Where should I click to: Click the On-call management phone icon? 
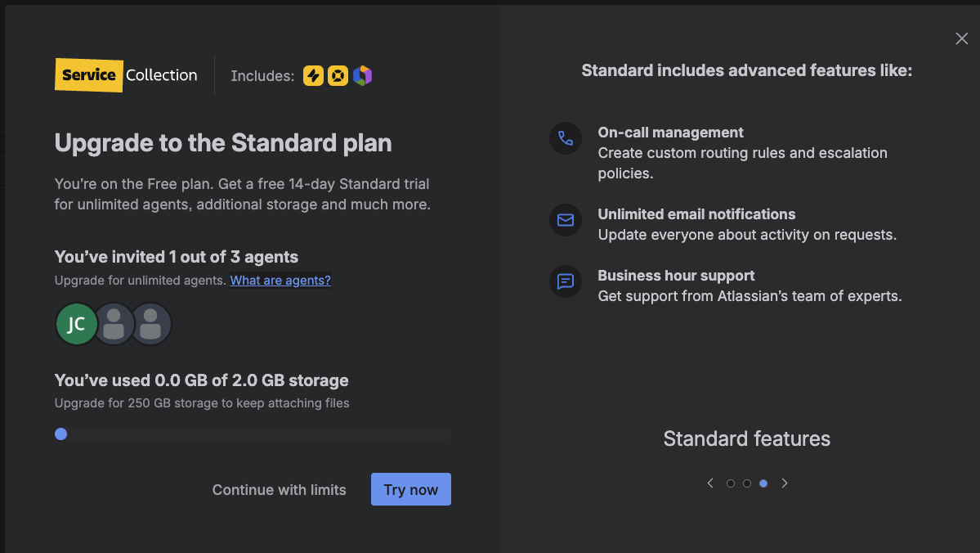(565, 138)
